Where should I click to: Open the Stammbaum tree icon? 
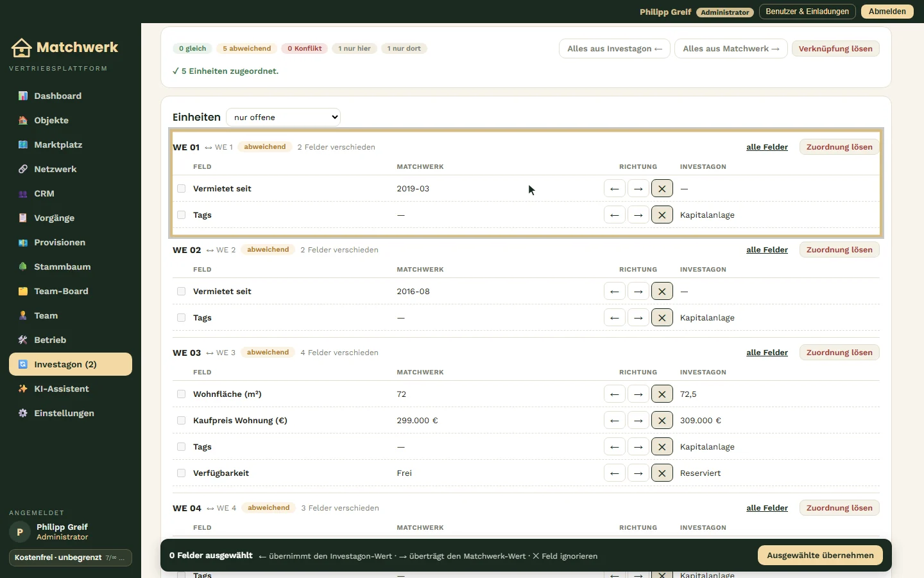[x=23, y=267]
